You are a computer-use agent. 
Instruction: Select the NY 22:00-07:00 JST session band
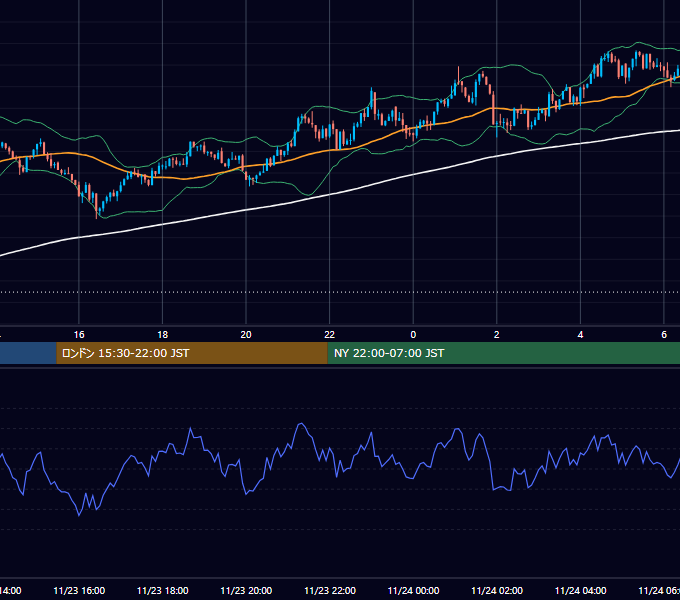point(503,353)
